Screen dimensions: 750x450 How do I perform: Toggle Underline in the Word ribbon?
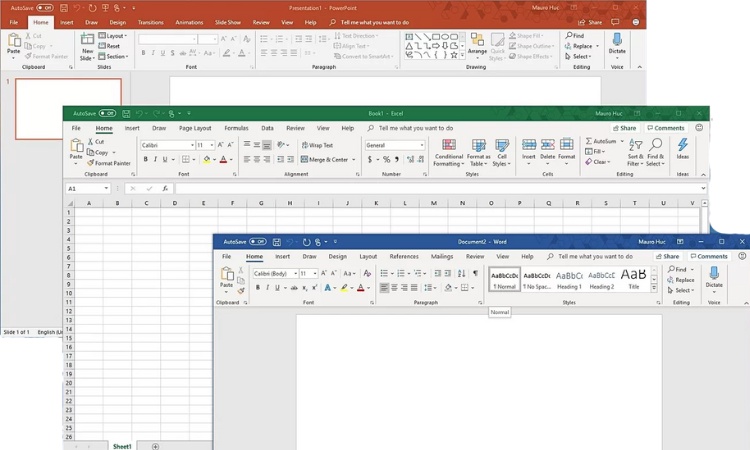pos(277,287)
